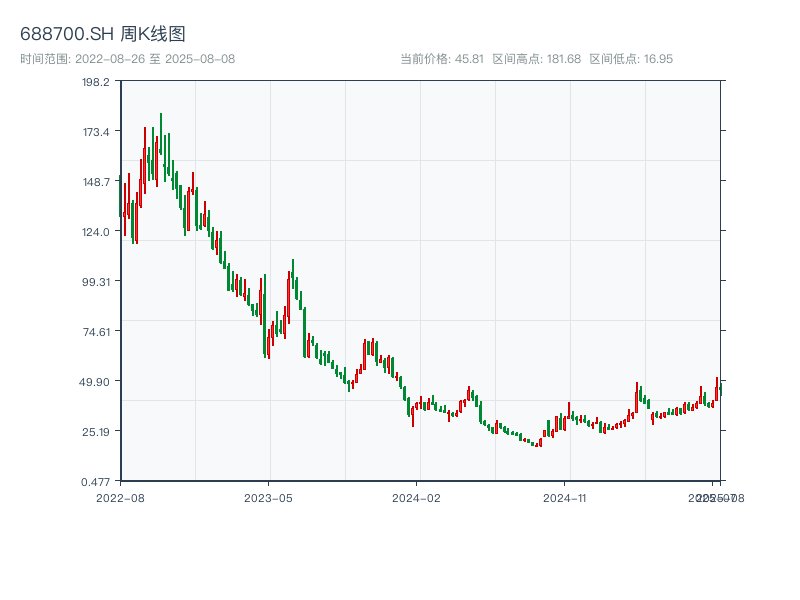Click the 74.61 y-axis label
Image resolution: width=800 pixels, height=600 pixels.
coord(96,332)
